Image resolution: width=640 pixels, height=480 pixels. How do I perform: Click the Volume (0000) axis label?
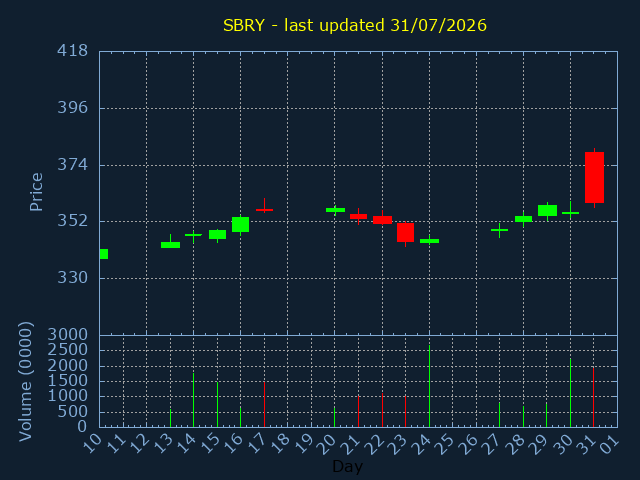pos(25,382)
